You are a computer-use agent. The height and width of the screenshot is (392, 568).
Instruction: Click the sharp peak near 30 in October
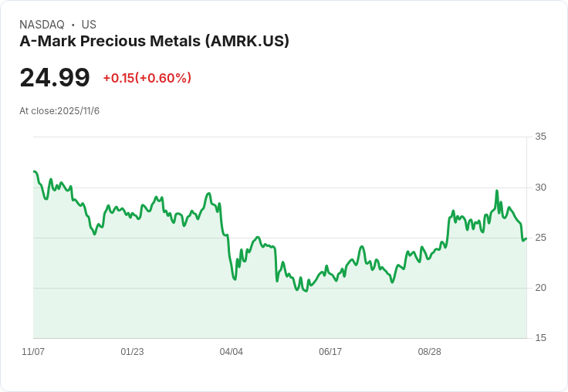(x=497, y=190)
